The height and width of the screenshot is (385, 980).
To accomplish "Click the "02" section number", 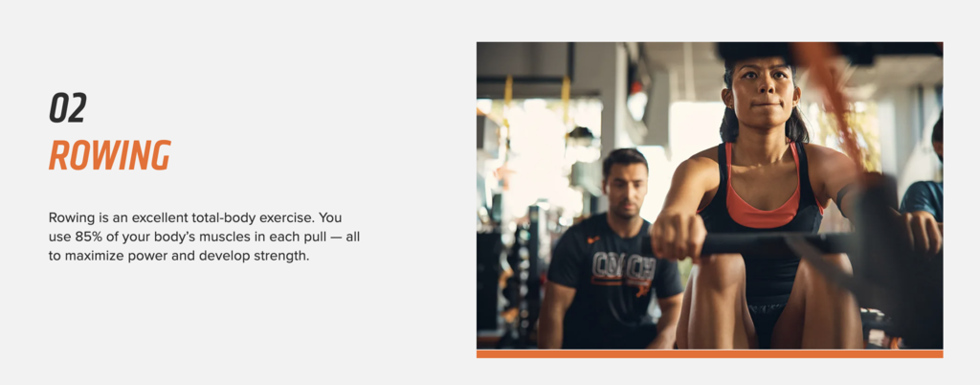I will [68, 107].
